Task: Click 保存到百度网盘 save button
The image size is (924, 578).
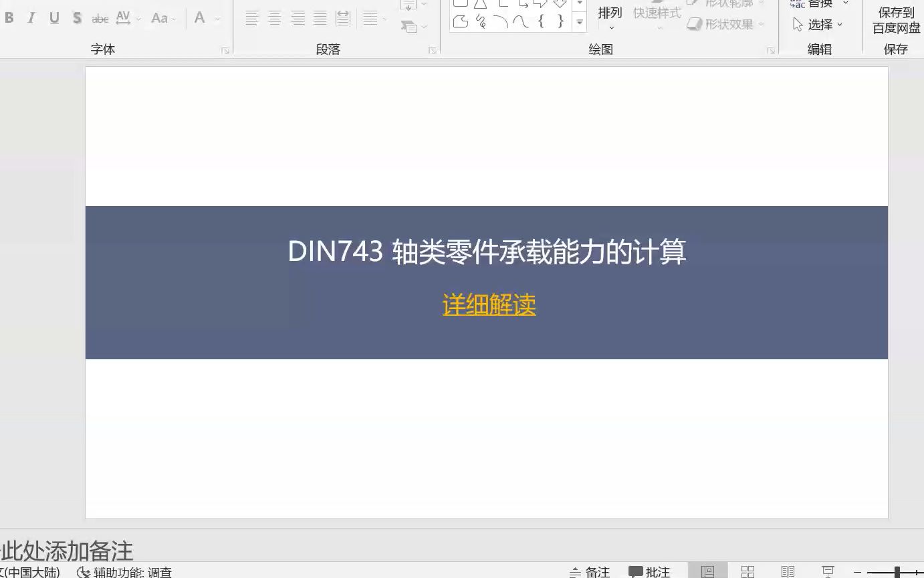Action: point(896,20)
